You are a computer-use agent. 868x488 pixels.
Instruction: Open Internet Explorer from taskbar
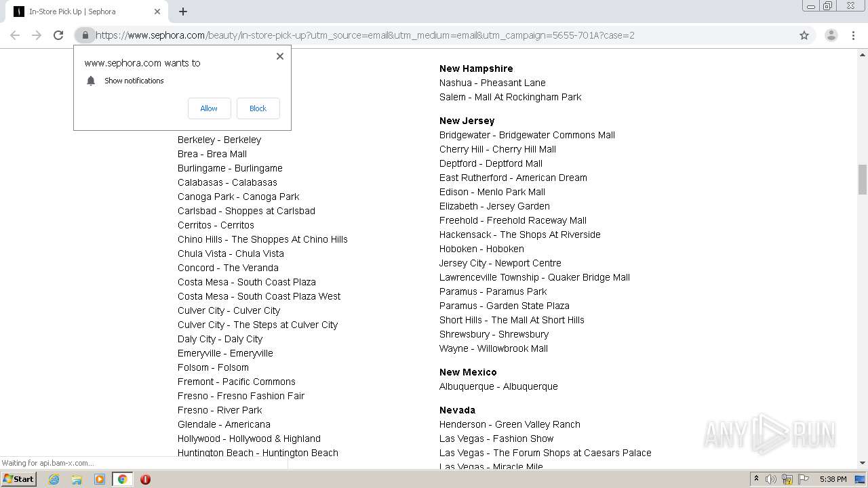pos(54,479)
